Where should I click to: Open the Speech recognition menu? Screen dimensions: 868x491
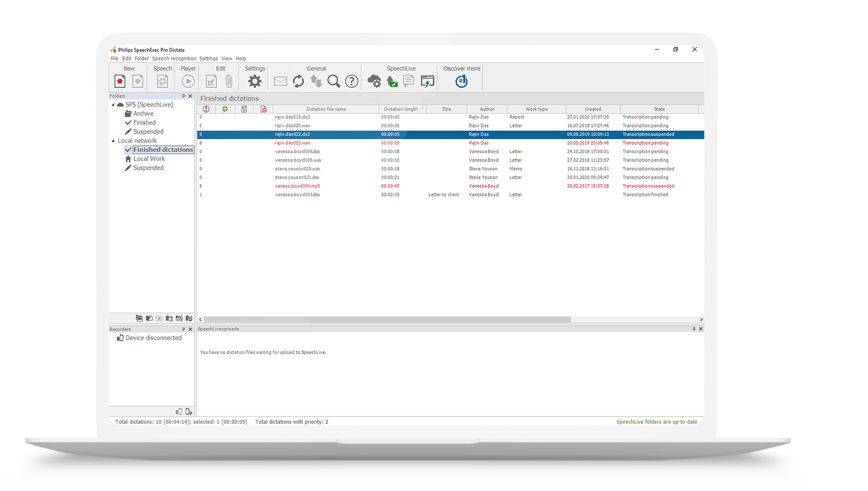coord(174,58)
